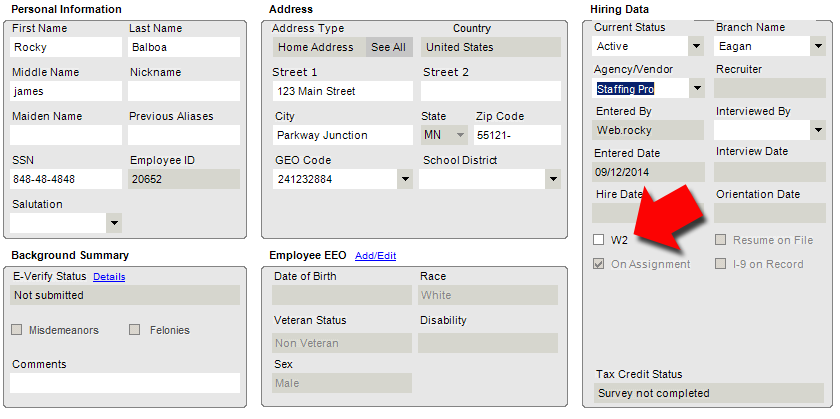Tick the W2 checkbox
Screen dimensions: 840x419
[x=598, y=240]
